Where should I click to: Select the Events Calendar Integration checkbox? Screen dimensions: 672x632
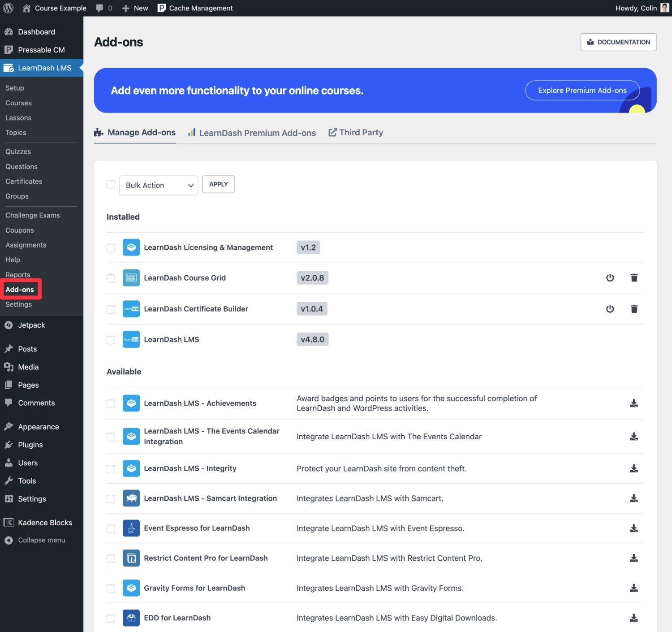coord(111,437)
